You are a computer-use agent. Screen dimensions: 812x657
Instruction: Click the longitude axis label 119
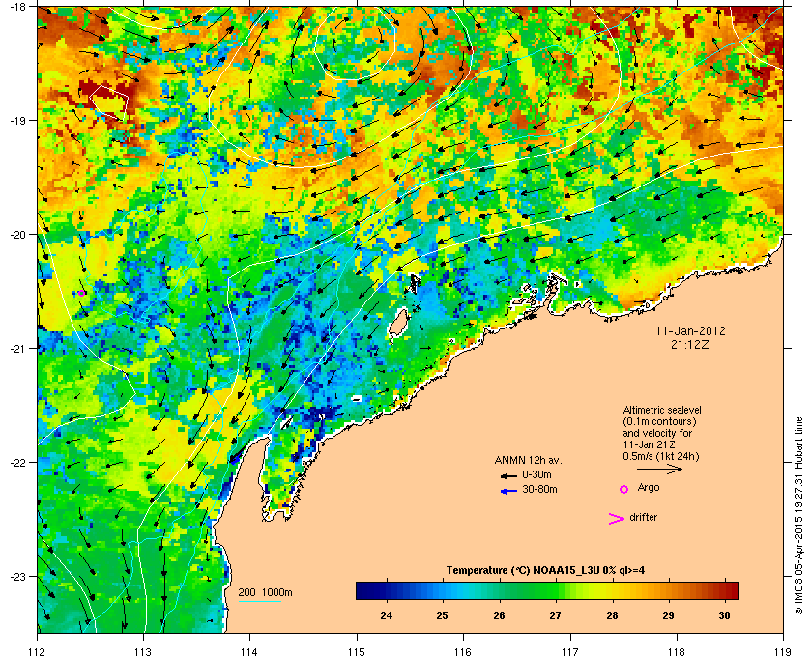[784, 651]
